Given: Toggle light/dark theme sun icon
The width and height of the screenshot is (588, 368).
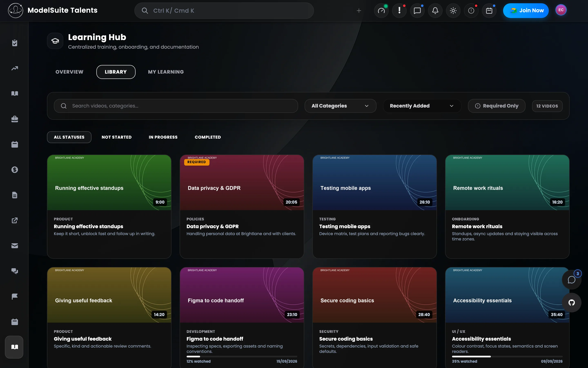Looking at the screenshot, I should 453,11.
